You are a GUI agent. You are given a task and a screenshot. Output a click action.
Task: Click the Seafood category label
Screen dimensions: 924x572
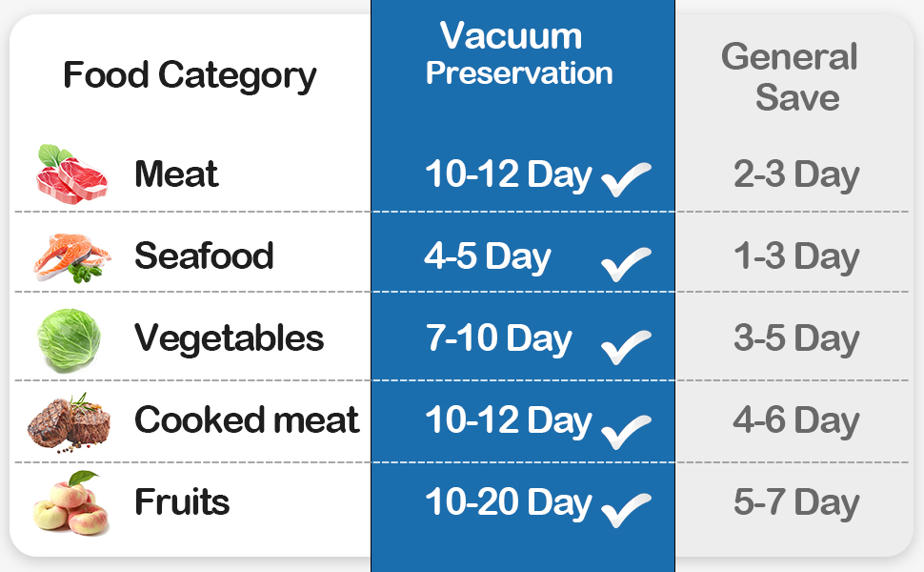pos(204,256)
